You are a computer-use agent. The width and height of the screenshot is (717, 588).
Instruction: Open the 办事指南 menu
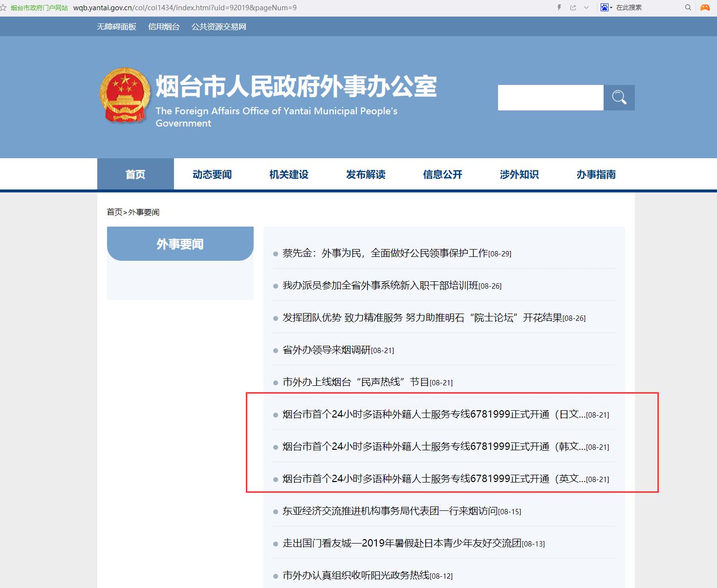point(596,174)
